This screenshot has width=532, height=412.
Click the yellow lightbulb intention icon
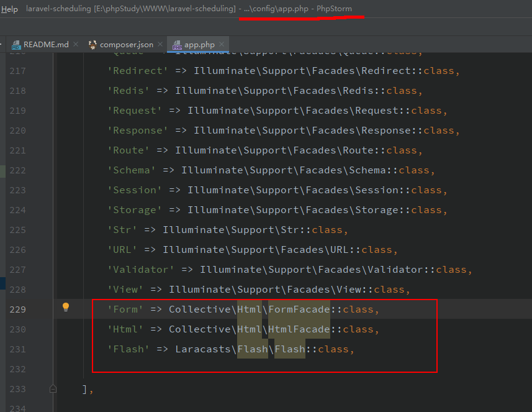(66, 307)
